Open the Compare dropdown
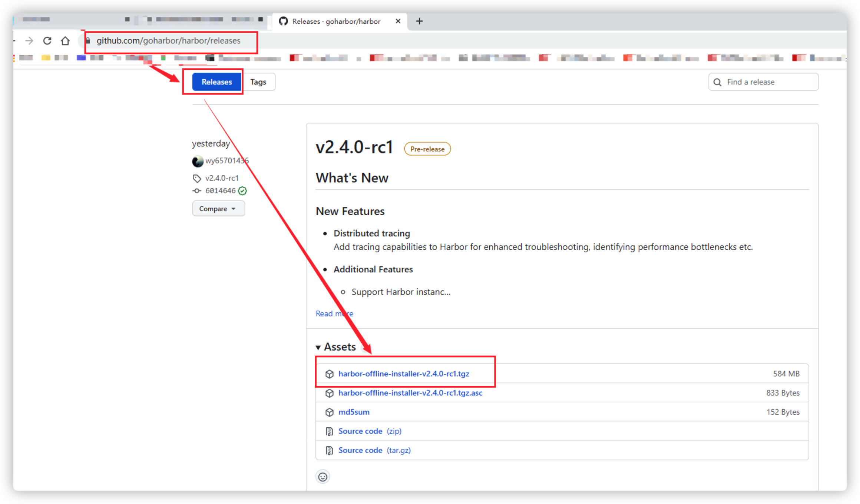860x504 pixels. point(218,209)
